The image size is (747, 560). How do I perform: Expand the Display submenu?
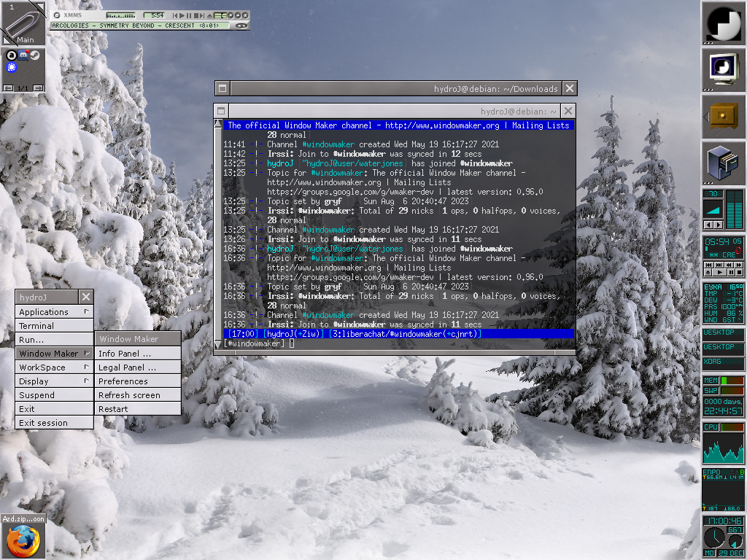pos(54,381)
